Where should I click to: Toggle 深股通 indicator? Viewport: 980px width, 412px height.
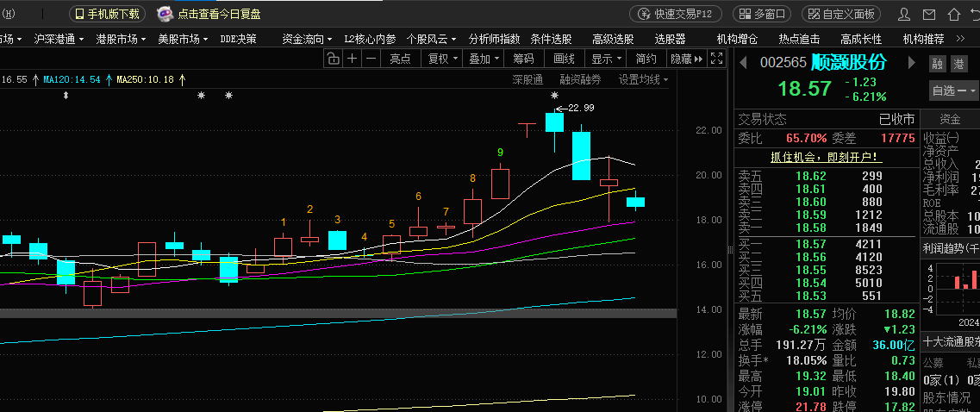(527, 79)
